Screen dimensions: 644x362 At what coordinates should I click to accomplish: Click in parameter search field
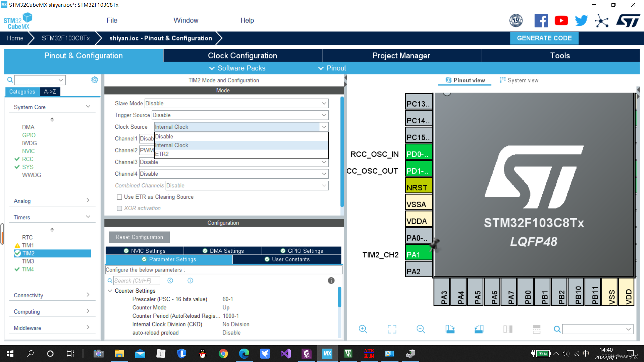coord(137,281)
